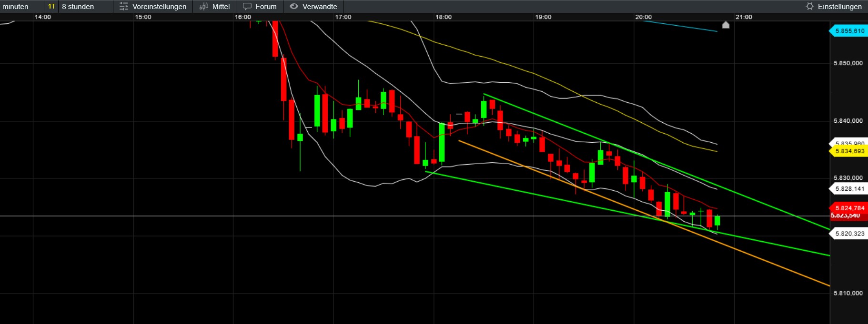Image resolution: width=868 pixels, height=324 pixels.
Task: Click the 5.835,960 price tag
Action: pyautogui.click(x=848, y=142)
